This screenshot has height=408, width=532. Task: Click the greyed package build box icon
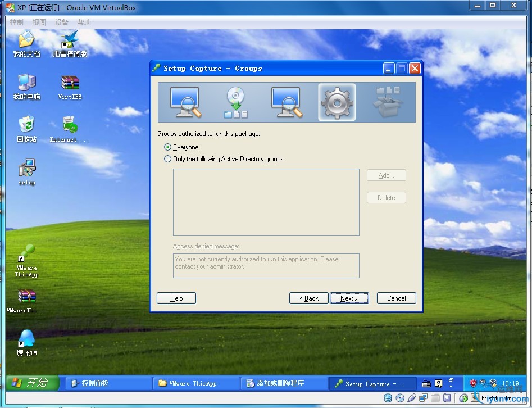pyautogui.click(x=388, y=102)
